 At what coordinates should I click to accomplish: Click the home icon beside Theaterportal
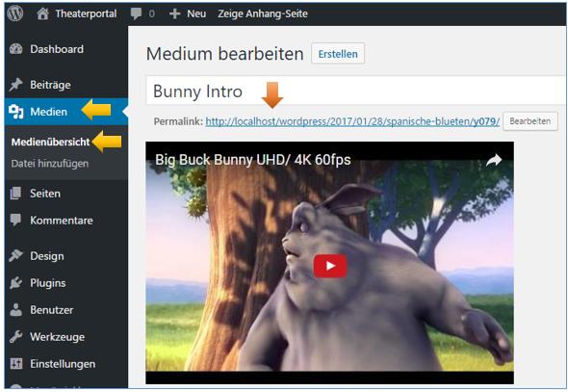(x=42, y=13)
